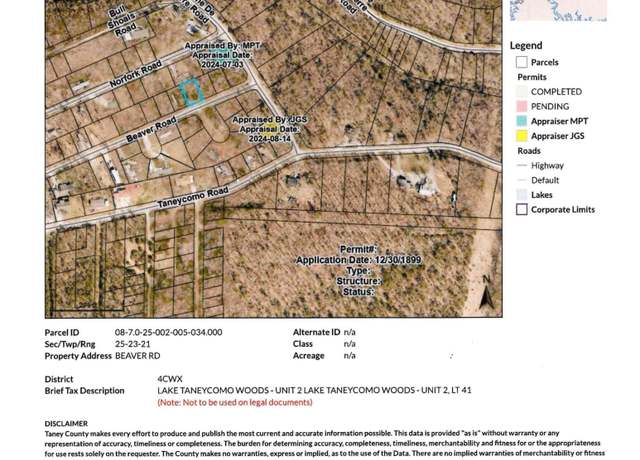Click the overview mini map thumbnail
The width and height of the screenshot is (640, 460).
pos(558,10)
